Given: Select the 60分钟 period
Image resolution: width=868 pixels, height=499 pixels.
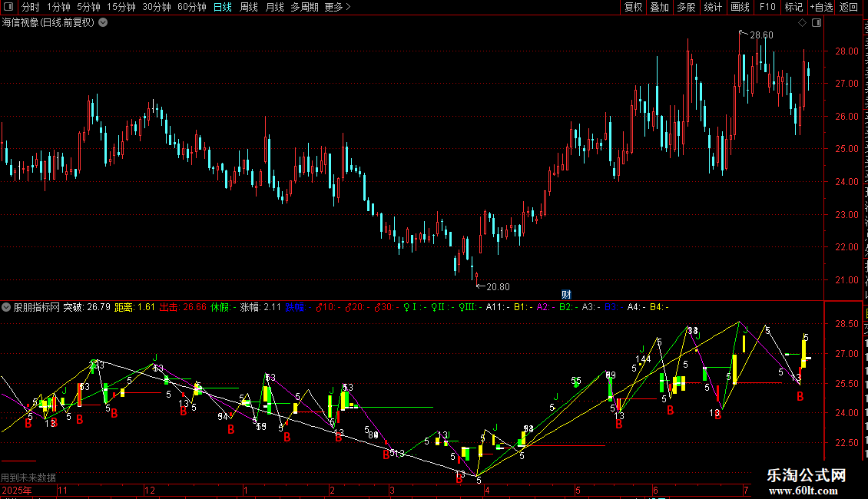Looking at the screenshot, I should (192, 7).
